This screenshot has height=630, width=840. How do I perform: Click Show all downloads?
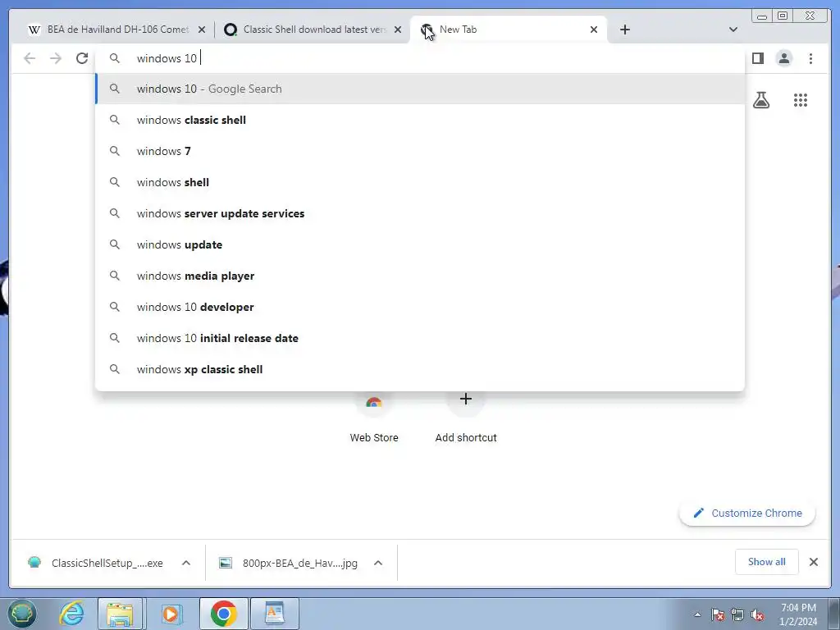767,562
